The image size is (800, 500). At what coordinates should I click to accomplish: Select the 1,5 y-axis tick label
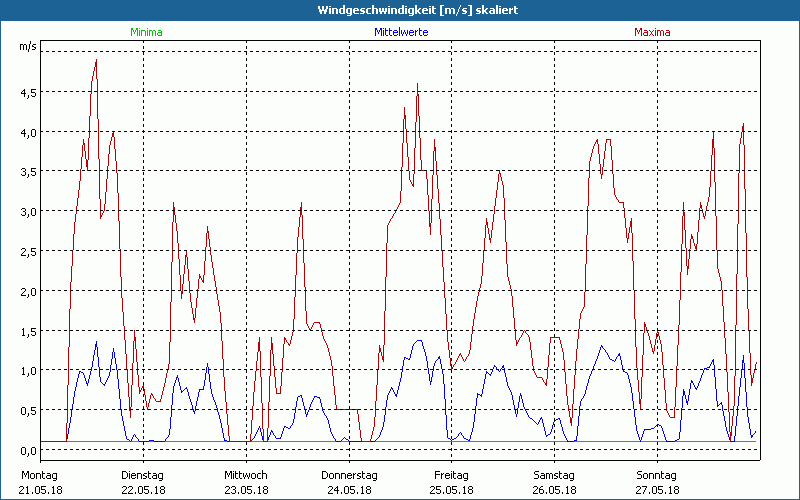27,331
